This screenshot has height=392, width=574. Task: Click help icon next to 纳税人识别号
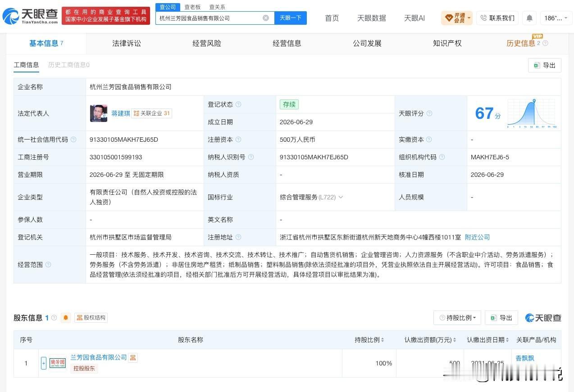coord(251,157)
